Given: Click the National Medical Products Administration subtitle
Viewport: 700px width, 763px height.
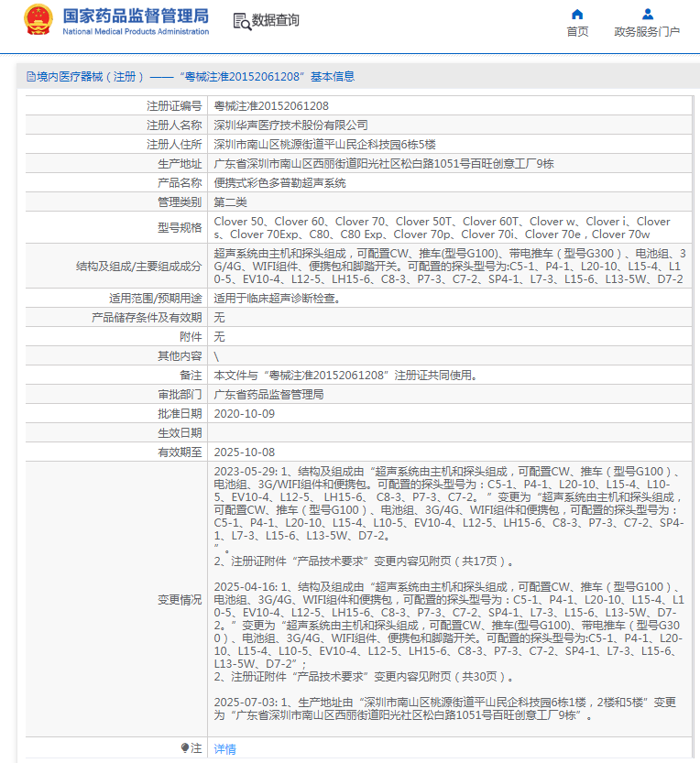Looking at the screenshot, I should pyautogui.click(x=136, y=32).
